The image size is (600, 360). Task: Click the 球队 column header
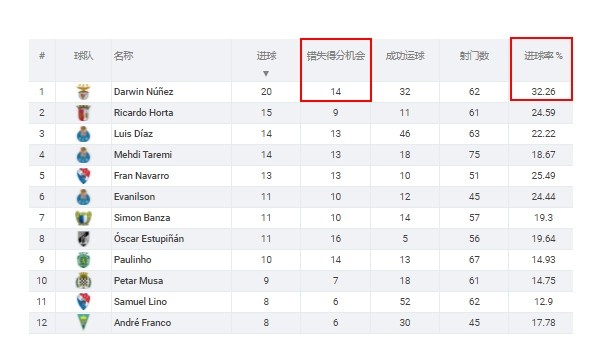[x=83, y=56]
